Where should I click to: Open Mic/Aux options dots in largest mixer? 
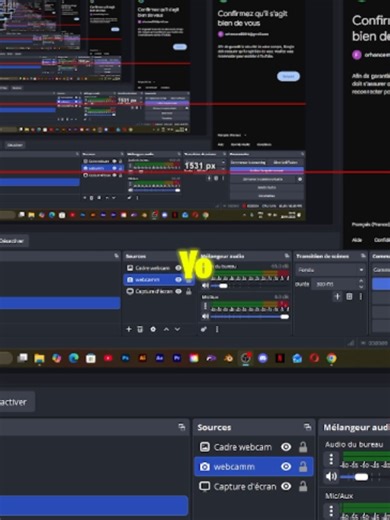(331, 510)
